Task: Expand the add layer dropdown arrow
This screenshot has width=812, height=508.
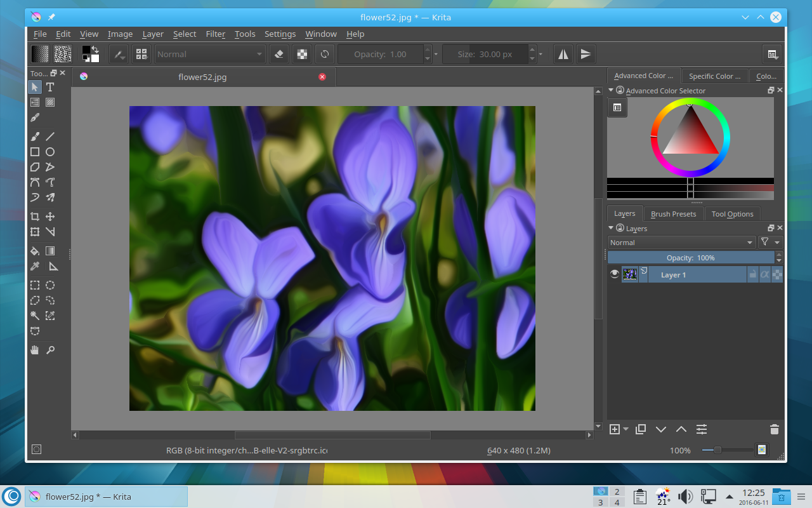Action: [x=626, y=429]
